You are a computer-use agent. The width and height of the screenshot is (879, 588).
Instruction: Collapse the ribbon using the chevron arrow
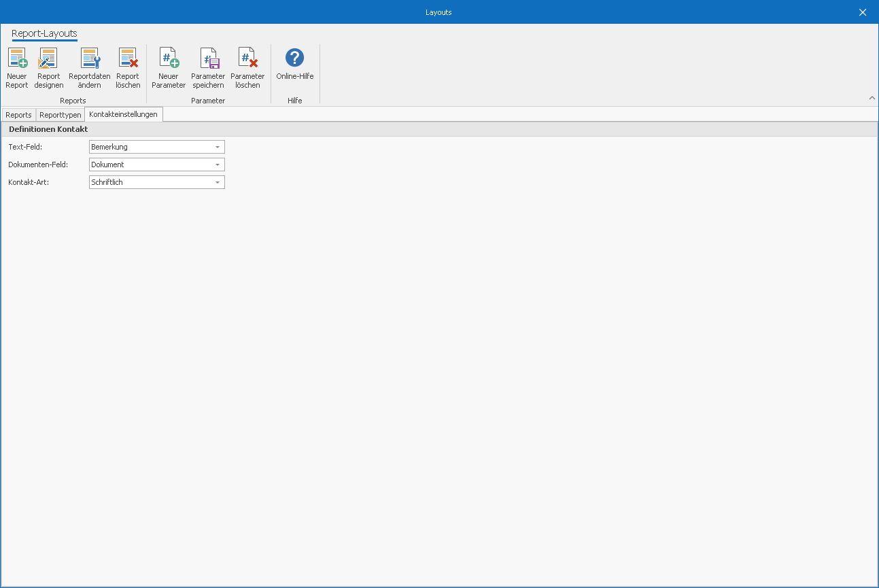(x=872, y=98)
